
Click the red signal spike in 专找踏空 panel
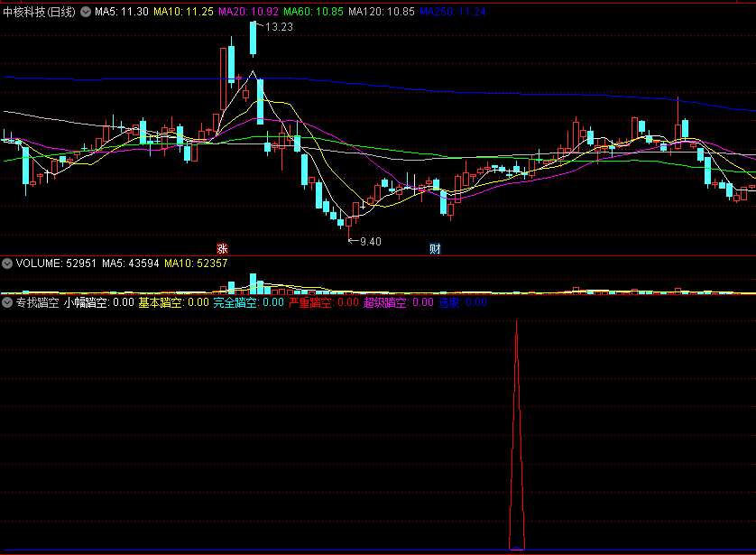point(517,435)
